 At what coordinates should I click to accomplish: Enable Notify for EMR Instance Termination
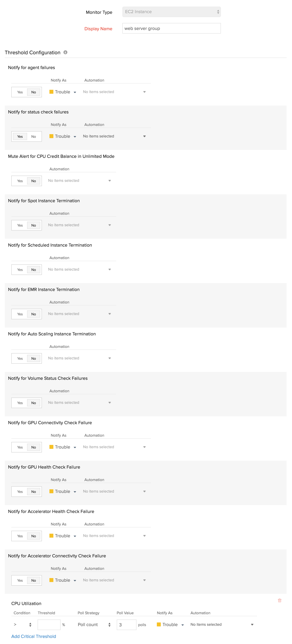[x=20, y=314]
